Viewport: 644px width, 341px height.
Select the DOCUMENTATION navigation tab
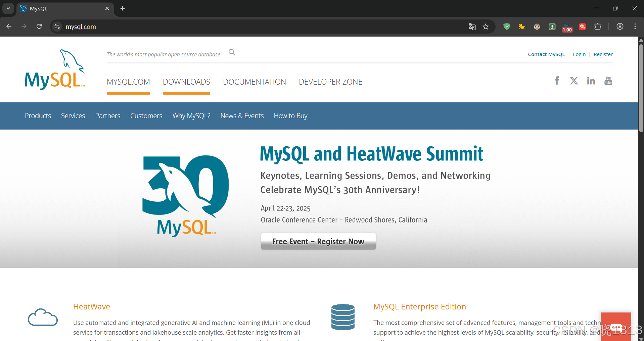tap(255, 82)
